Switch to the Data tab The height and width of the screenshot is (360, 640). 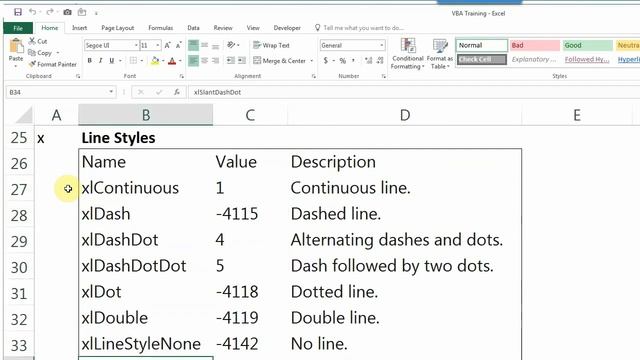pyautogui.click(x=193, y=28)
